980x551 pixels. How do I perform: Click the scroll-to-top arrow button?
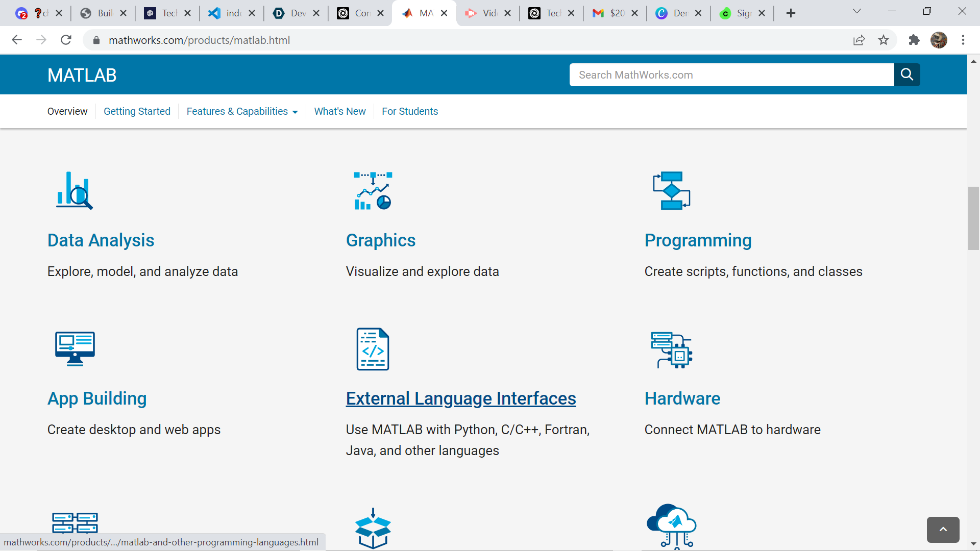[943, 530]
